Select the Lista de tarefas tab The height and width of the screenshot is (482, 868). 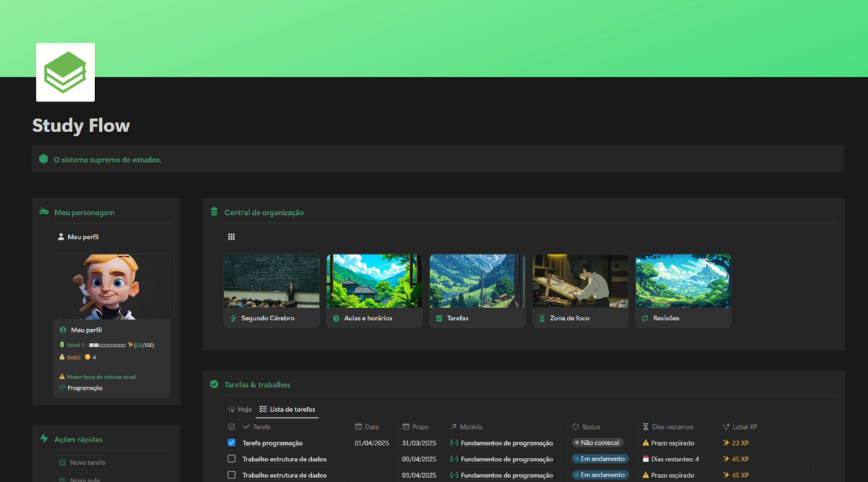[287, 409]
